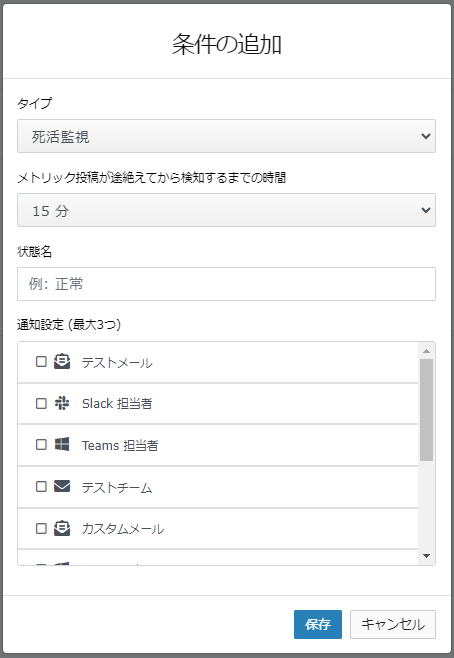The width and height of the screenshot is (454, 658).
Task: Click the chevron arrow of タイプ select
Action: tap(426, 136)
